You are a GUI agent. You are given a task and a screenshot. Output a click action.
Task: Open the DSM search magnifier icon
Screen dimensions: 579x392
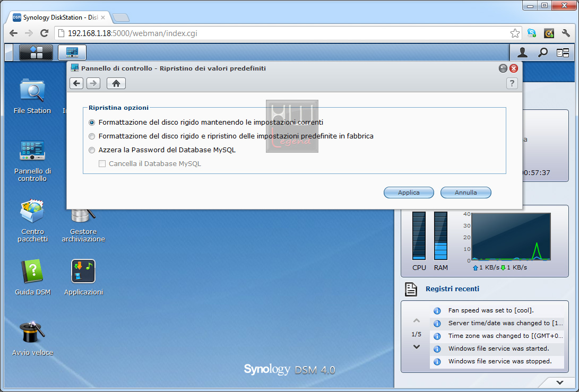click(542, 53)
